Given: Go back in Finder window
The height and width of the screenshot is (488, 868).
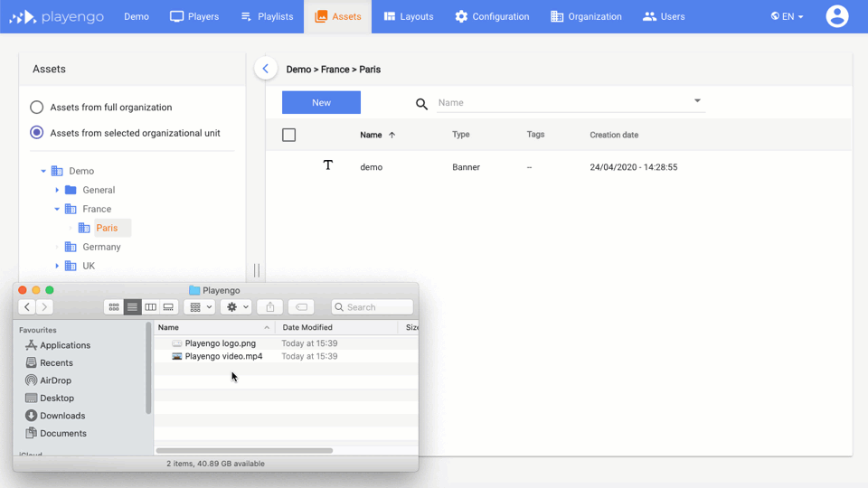Looking at the screenshot, I should point(26,307).
